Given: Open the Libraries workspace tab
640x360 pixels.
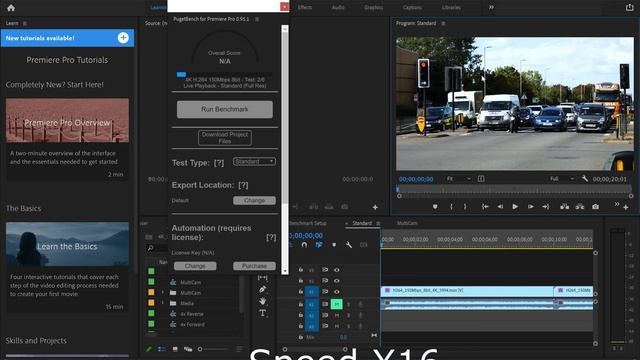Looking at the screenshot, I should point(451,7).
